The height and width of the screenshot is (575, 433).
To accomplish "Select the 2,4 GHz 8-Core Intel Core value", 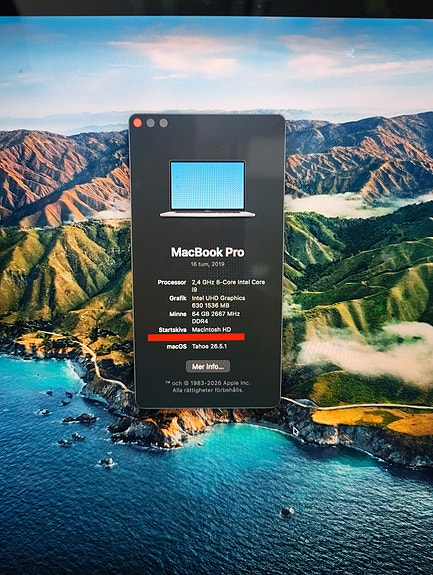I will pos(228,282).
